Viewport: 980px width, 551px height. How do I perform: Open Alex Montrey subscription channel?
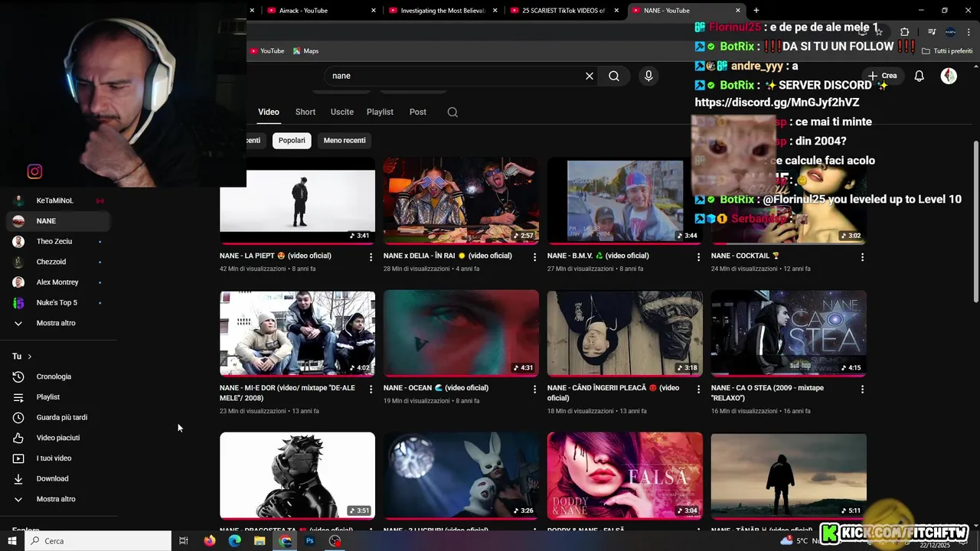57,282
